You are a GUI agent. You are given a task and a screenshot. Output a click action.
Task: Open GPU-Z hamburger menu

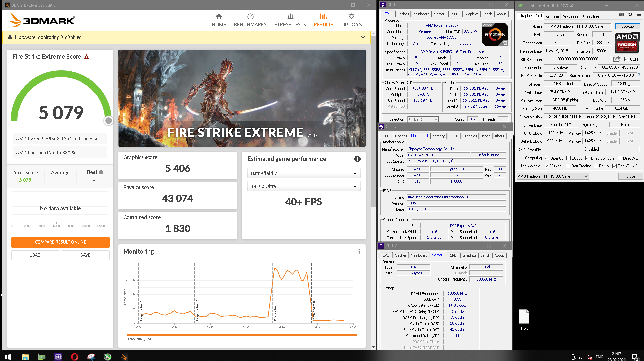pos(639,15)
